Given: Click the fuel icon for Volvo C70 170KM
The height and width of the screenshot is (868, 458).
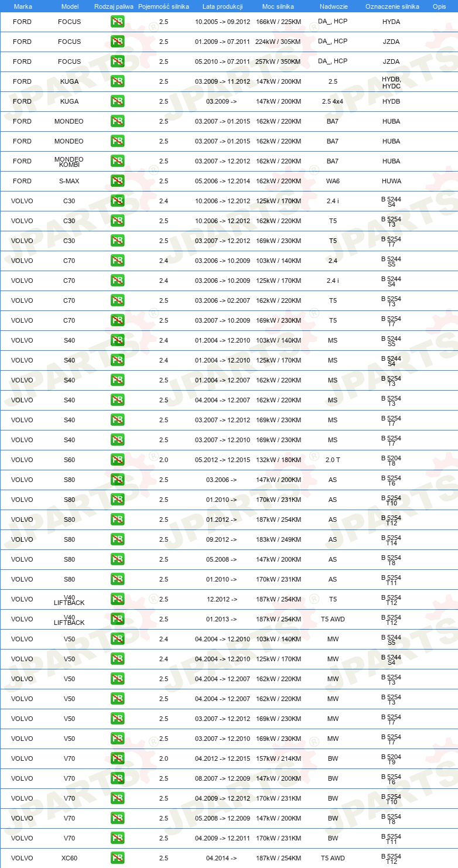Looking at the screenshot, I should pyautogui.click(x=117, y=281).
